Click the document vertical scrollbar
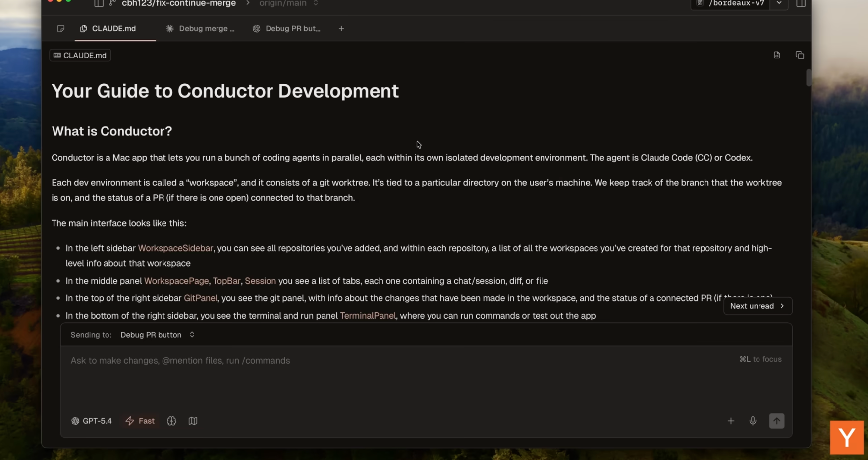 [x=808, y=78]
